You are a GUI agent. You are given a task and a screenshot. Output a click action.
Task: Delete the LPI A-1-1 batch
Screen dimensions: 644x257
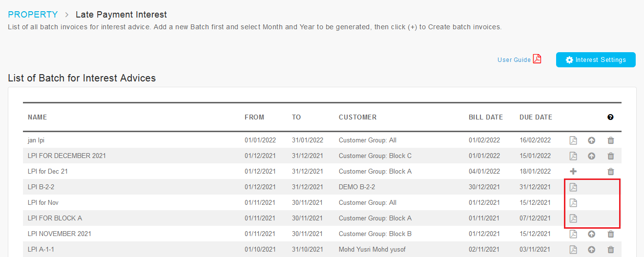coord(610,250)
